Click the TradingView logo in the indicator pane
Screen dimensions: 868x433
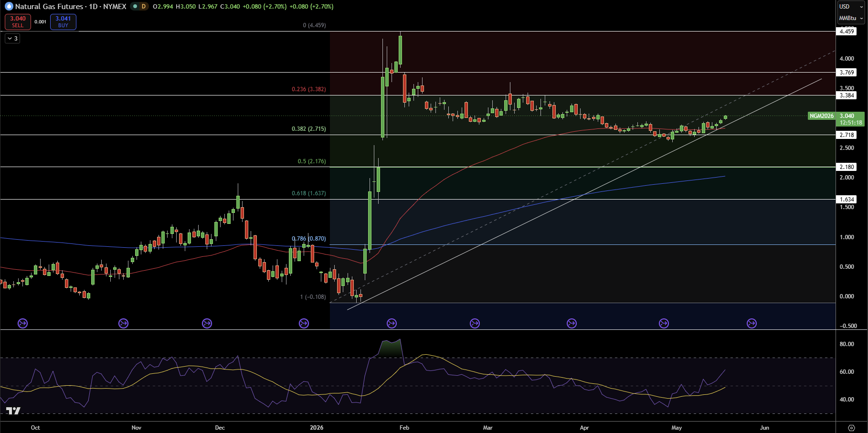[x=13, y=411]
